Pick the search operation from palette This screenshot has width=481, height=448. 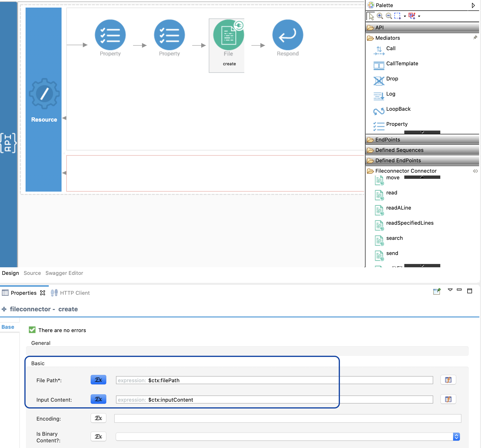(389, 240)
